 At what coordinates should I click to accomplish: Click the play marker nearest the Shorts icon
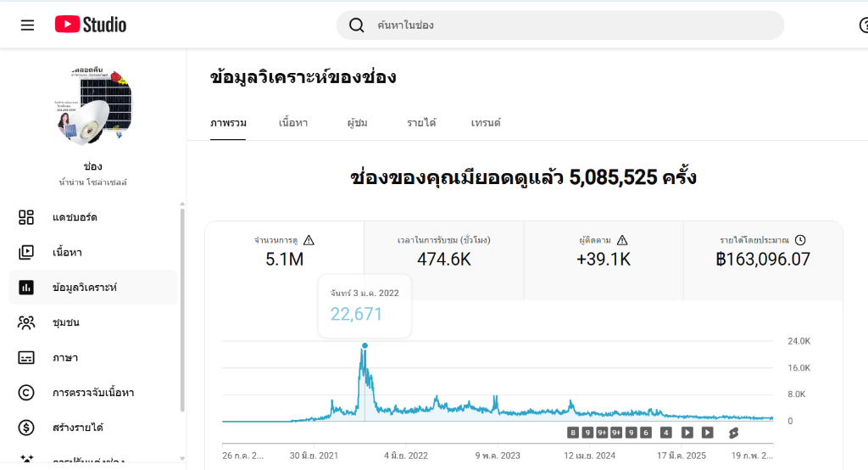[708, 433]
